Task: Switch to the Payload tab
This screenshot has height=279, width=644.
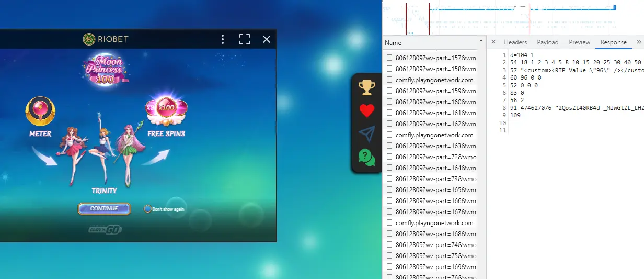Action: (548, 42)
